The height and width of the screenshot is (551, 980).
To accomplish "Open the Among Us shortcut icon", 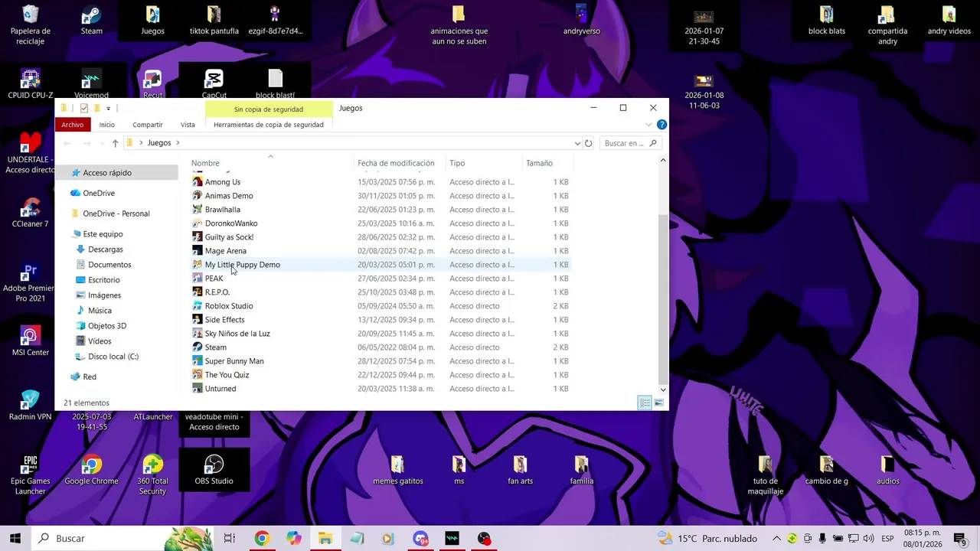I will coord(198,182).
